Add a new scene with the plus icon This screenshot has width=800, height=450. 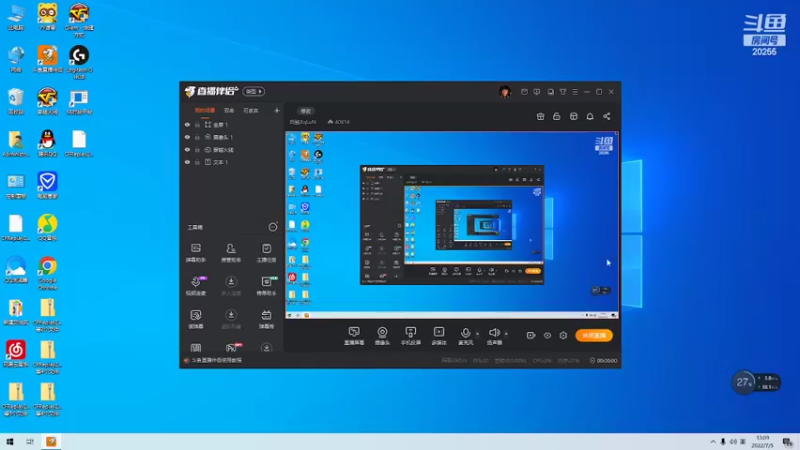pyautogui.click(x=277, y=110)
